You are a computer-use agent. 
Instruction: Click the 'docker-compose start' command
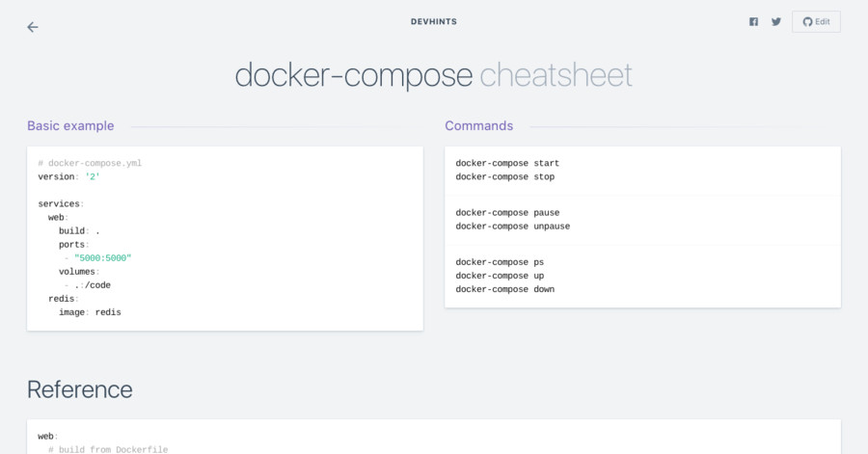click(x=507, y=163)
